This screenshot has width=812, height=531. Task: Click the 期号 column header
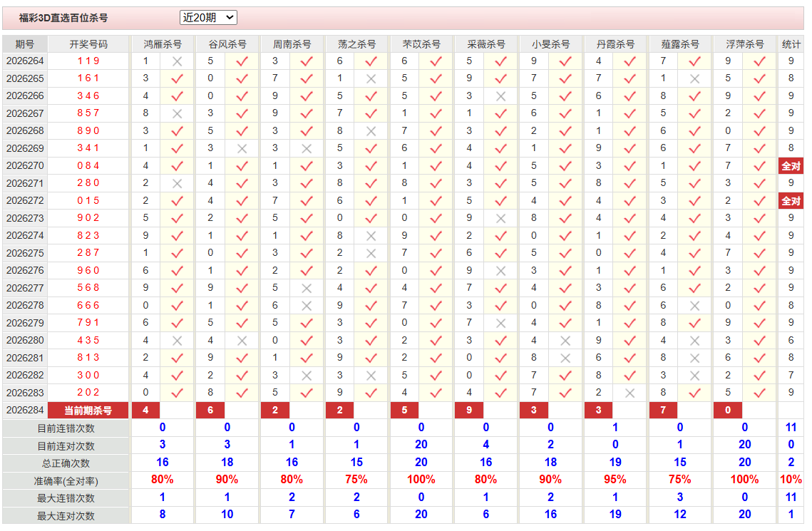(25, 44)
